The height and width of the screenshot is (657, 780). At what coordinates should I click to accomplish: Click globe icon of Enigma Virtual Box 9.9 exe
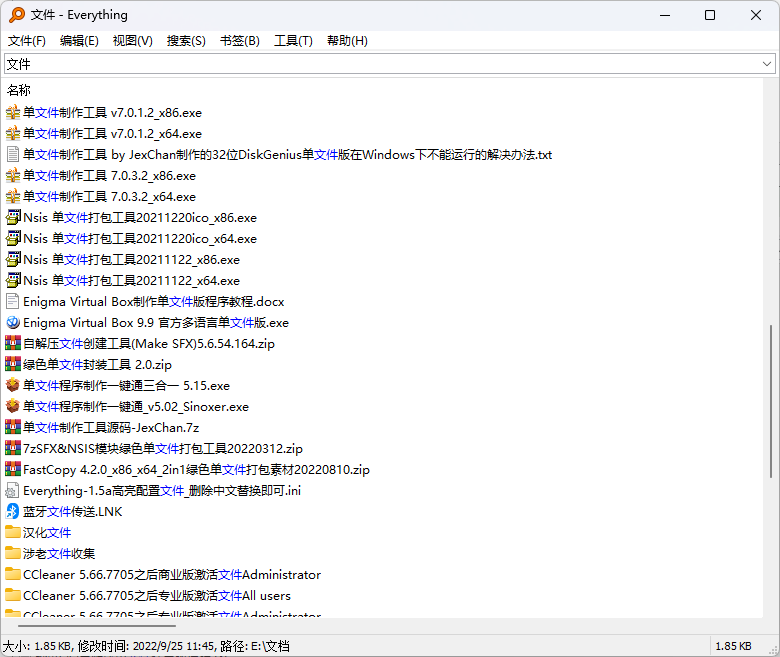[x=12, y=322]
